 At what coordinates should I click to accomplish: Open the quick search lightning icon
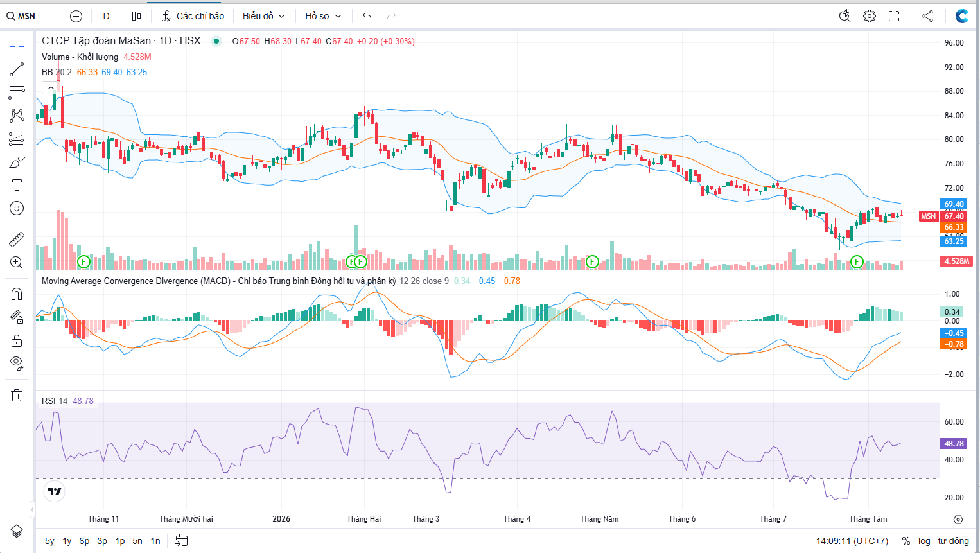(x=845, y=16)
